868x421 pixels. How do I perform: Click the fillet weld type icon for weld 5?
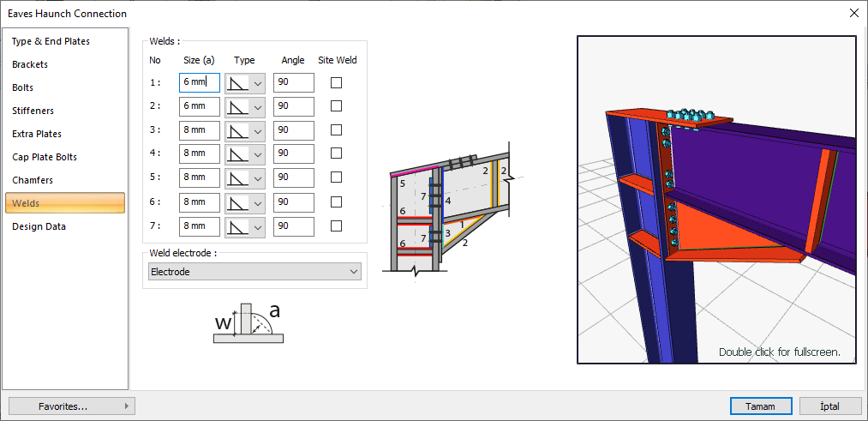(x=238, y=177)
